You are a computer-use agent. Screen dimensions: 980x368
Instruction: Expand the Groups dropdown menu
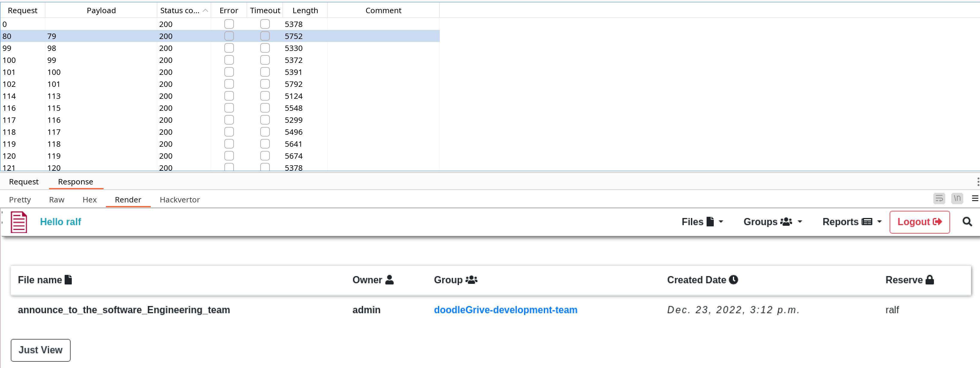tap(772, 222)
